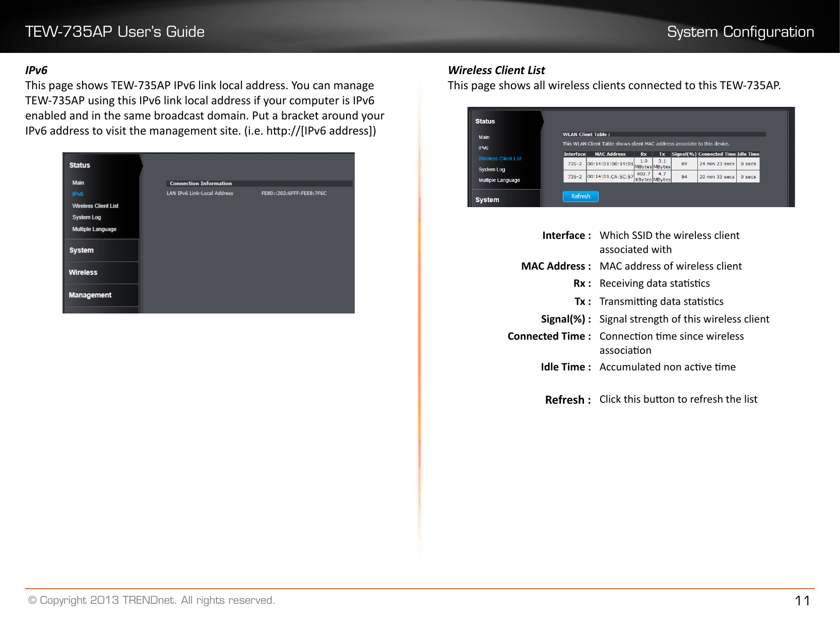Select IPv6 in the left screenshot sidebar
Viewport: 840px width, 630px height.
coord(78,194)
